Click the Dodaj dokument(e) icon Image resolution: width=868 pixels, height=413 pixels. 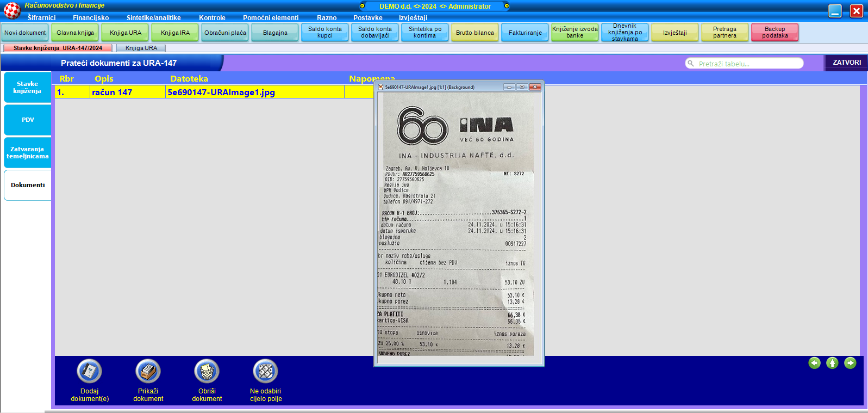[x=90, y=372]
